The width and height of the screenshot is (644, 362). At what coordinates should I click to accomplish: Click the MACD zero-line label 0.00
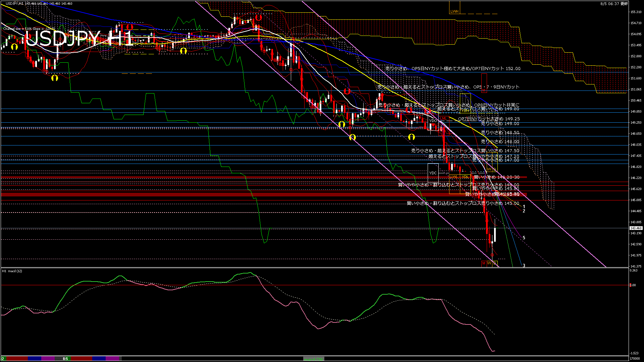[633, 285]
